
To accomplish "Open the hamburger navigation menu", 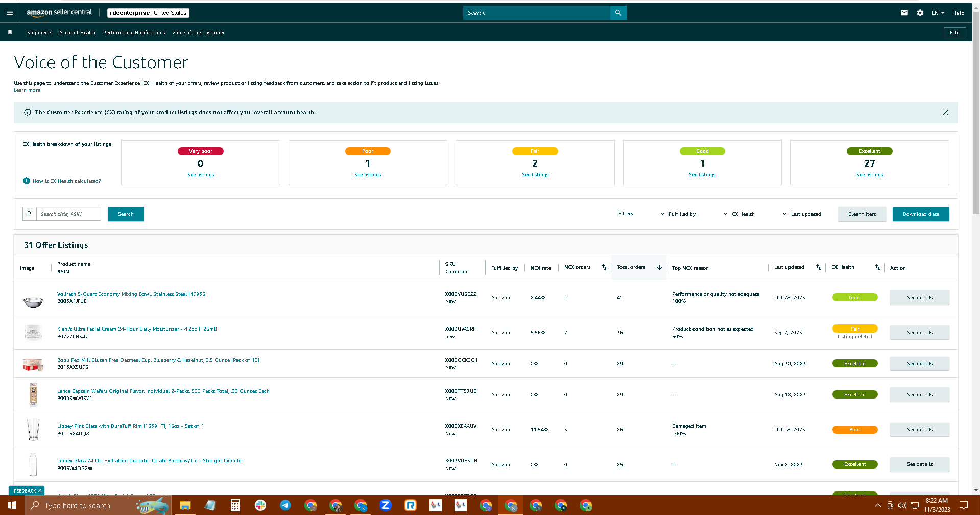I will click(x=10, y=13).
